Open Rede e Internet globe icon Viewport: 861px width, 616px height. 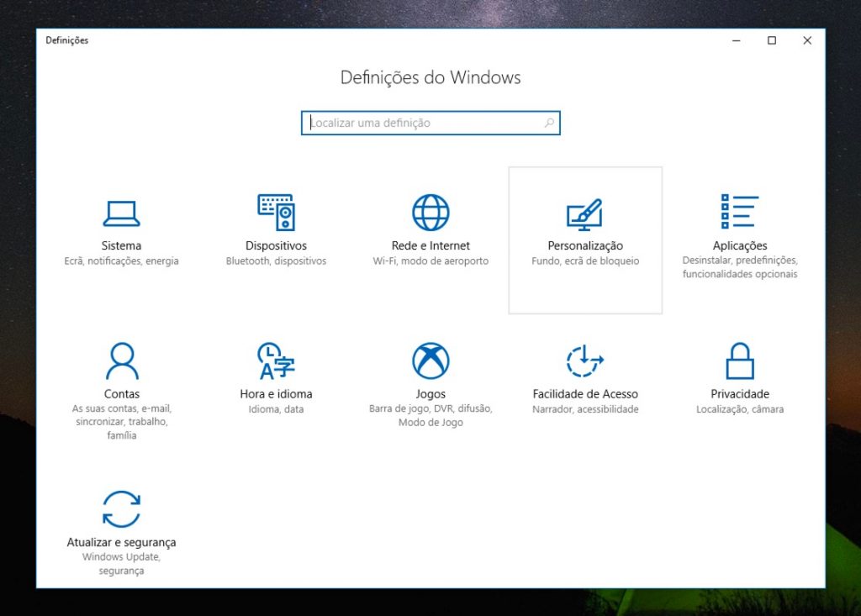coord(430,212)
